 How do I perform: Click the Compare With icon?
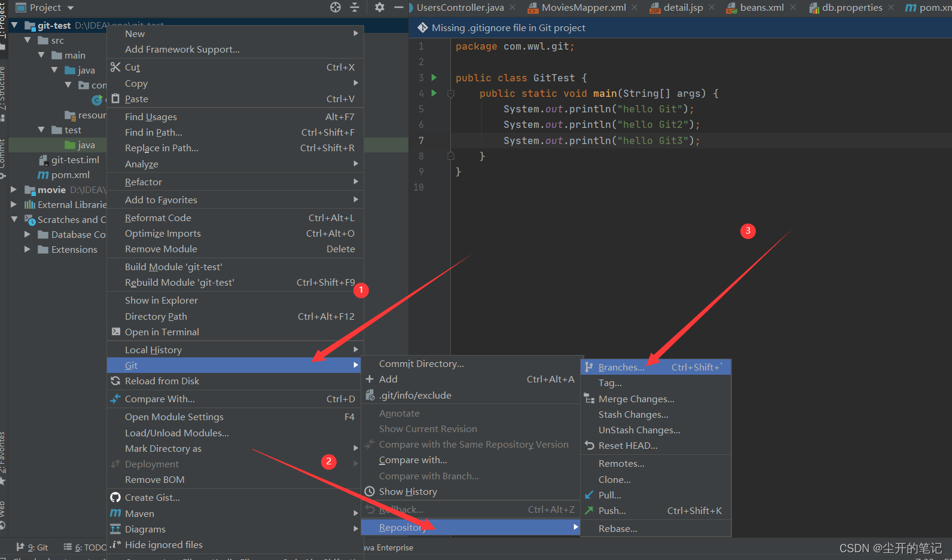tap(115, 399)
